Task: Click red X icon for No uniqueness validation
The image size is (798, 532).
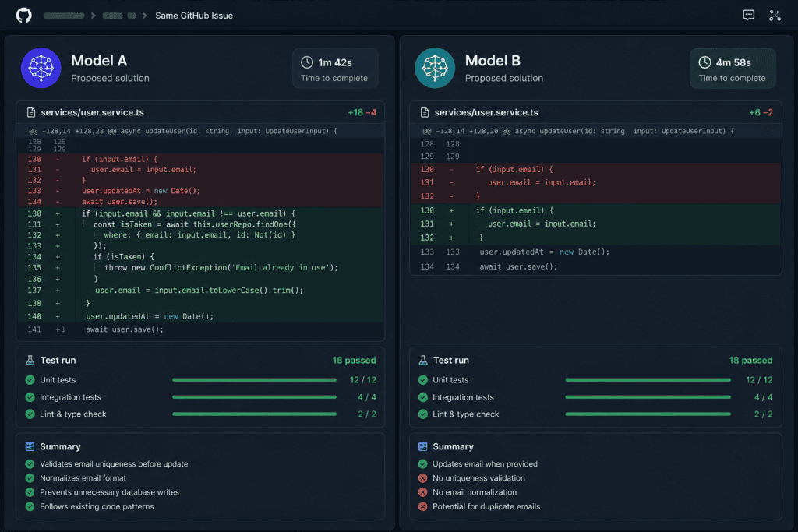Action: pos(423,478)
